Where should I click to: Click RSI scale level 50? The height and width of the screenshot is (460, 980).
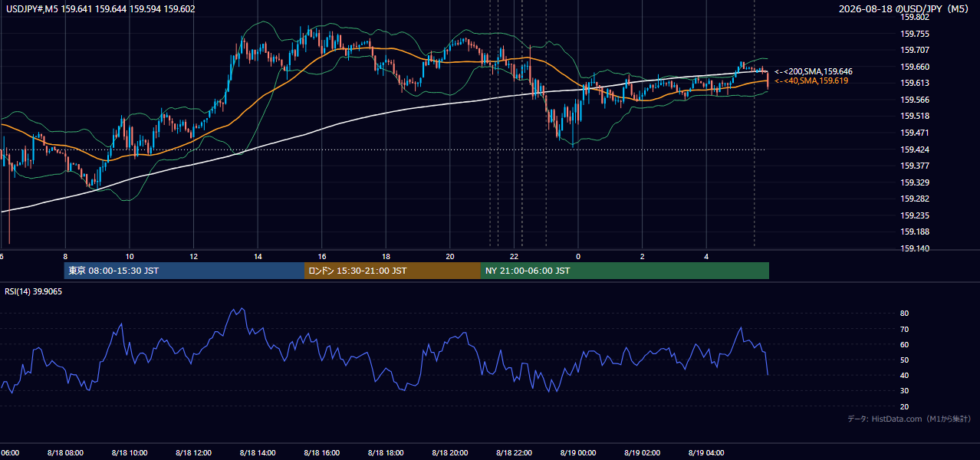pos(904,360)
